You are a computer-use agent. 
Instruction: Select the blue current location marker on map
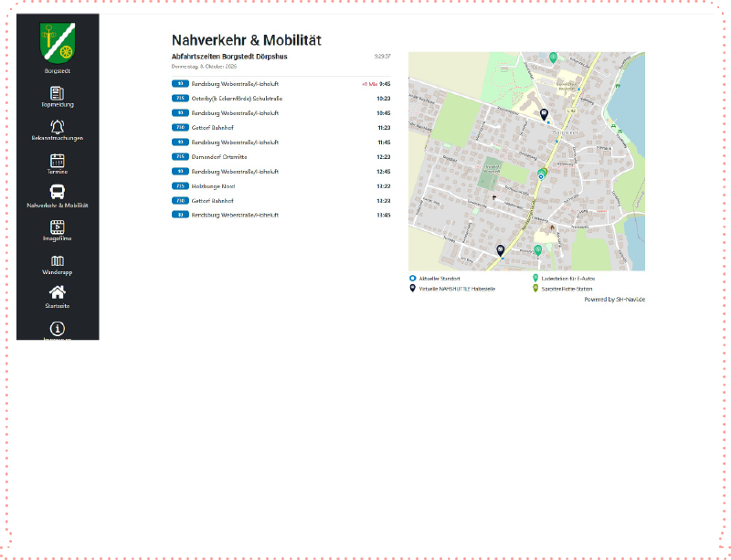pyautogui.click(x=541, y=176)
